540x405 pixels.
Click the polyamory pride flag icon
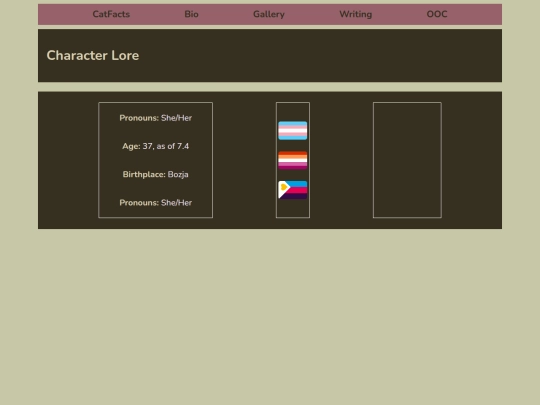pos(293,190)
